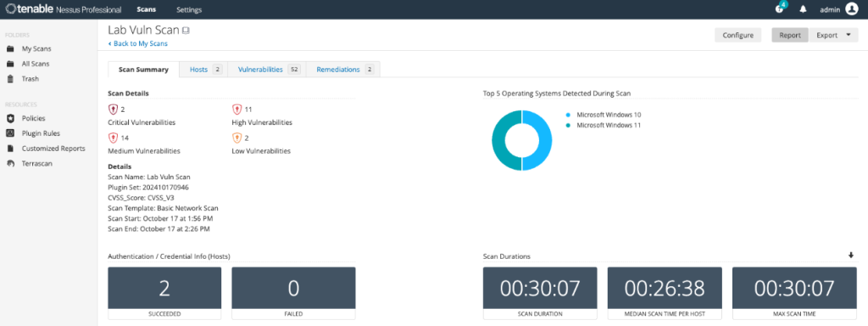
Task: Click the Low Vulnerabilities shield icon
Action: [x=237, y=138]
